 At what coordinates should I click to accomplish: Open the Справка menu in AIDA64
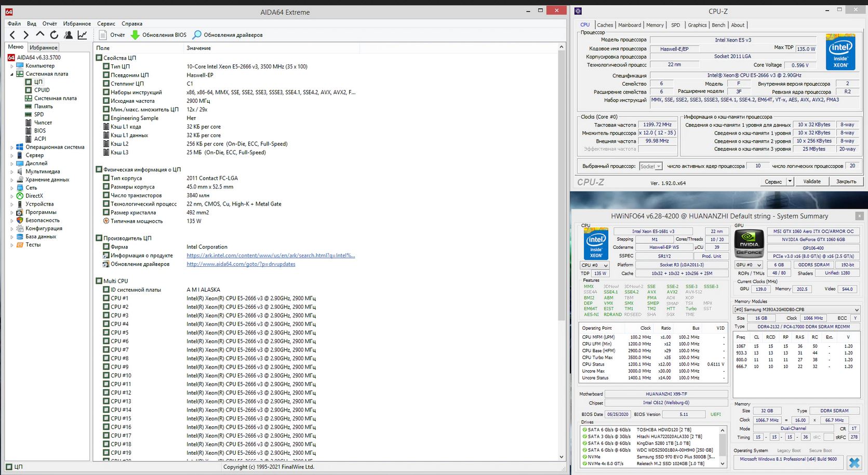132,23
